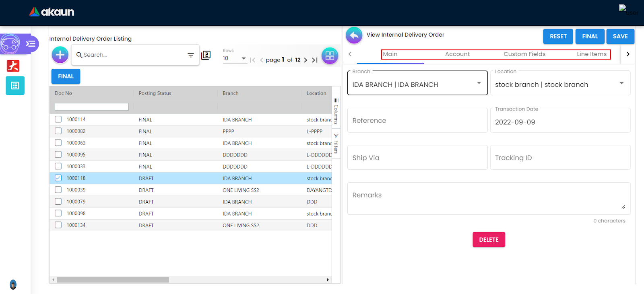Click the back arrow beside View Internal Delivery Order
This screenshot has height=294, width=644.
tap(354, 36)
